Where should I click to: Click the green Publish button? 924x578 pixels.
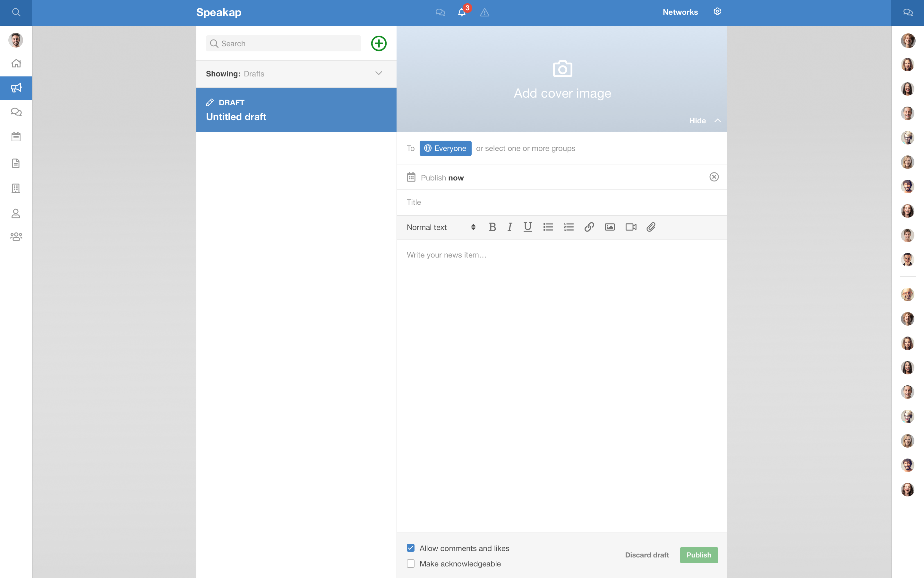[699, 555]
